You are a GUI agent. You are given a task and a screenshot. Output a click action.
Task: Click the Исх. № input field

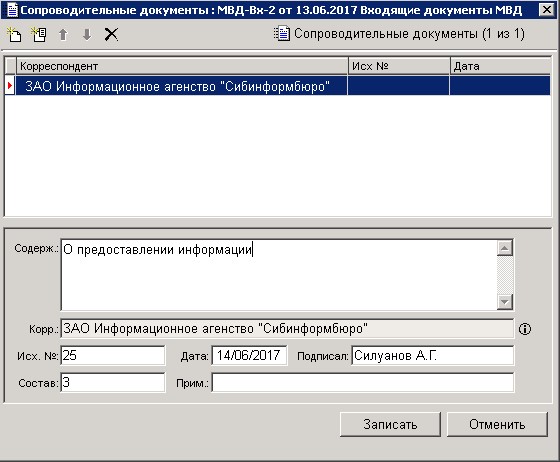tap(113, 355)
